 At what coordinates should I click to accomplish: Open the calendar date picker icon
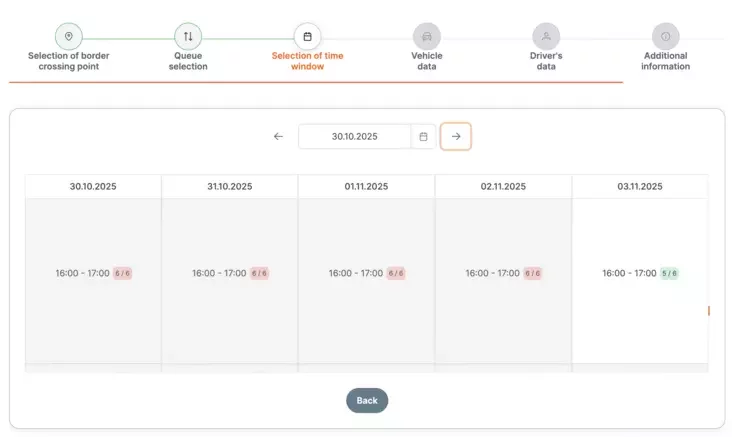click(x=424, y=137)
